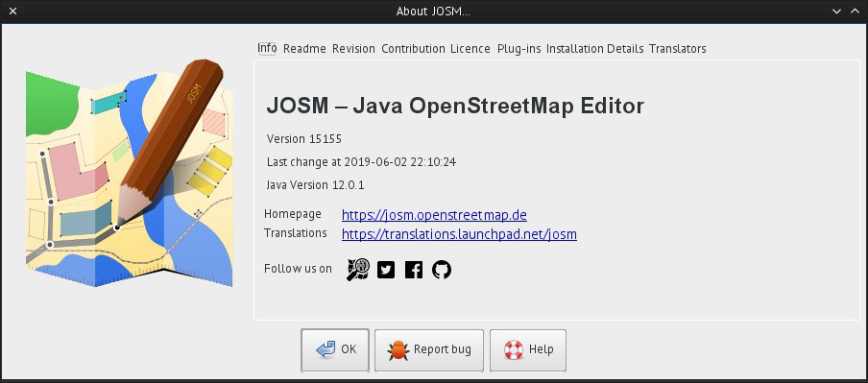Screen dimensions: 868x383
Task: Close the About JOSM dialog window
Action: (x=13, y=12)
